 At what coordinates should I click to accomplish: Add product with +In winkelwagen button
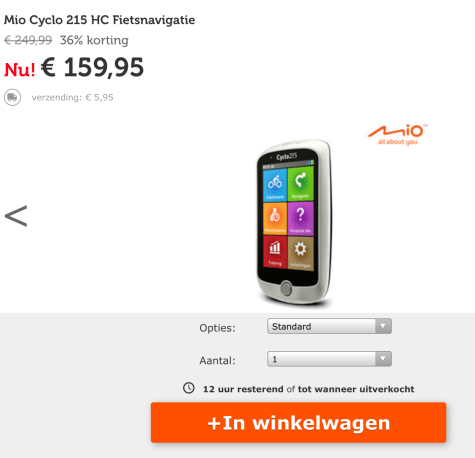pyautogui.click(x=298, y=423)
